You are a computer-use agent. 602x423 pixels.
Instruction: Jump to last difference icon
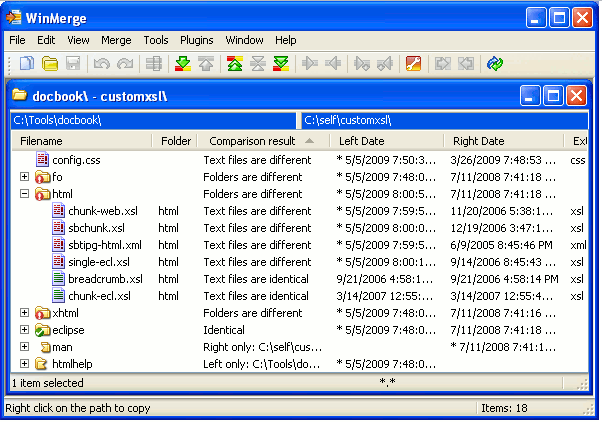coord(281,64)
